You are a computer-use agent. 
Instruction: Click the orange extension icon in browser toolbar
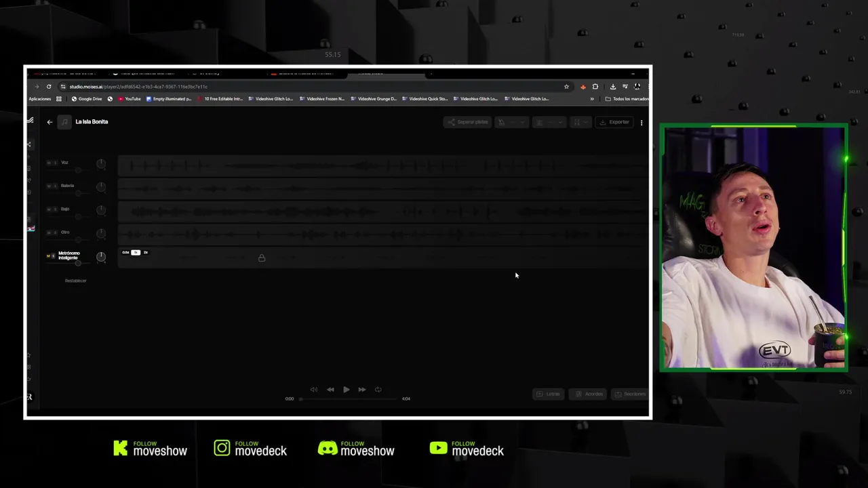click(583, 87)
